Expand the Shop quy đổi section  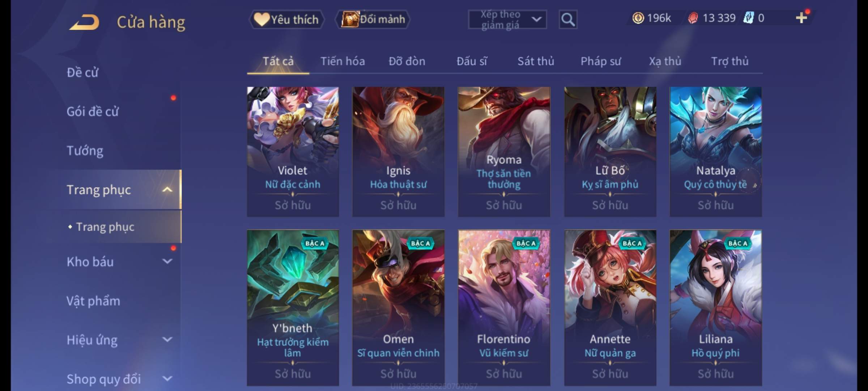click(167, 378)
